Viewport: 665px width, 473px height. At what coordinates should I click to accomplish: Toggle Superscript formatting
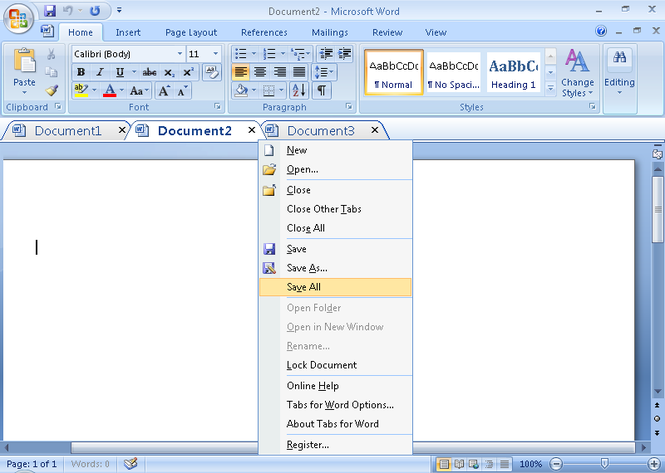[x=188, y=73]
